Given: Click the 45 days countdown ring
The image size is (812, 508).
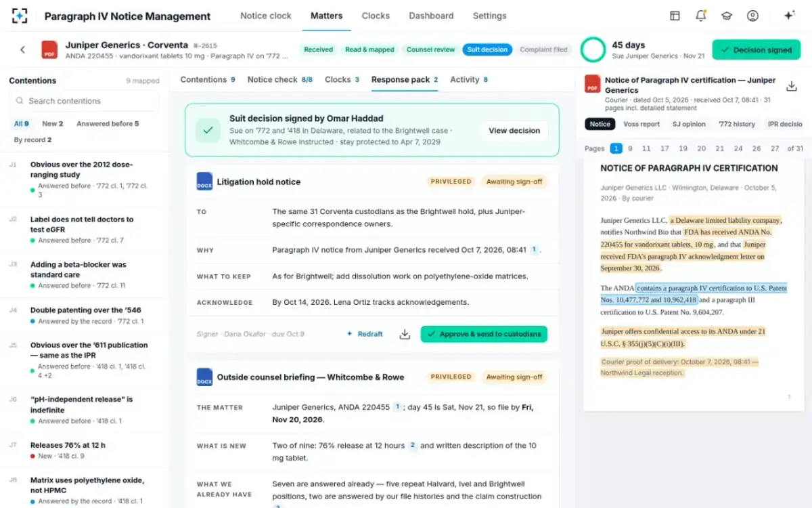Looking at the screenshot, I should pyautogui.click(x=593, y=49).
